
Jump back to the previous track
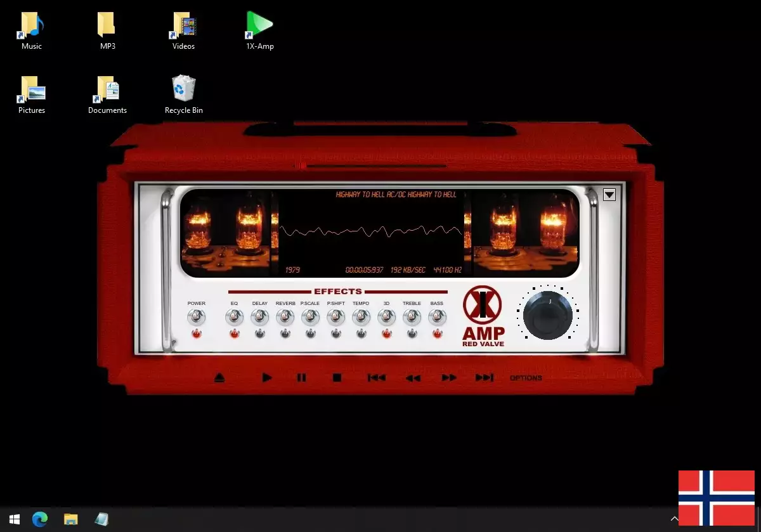coord(376,377)
